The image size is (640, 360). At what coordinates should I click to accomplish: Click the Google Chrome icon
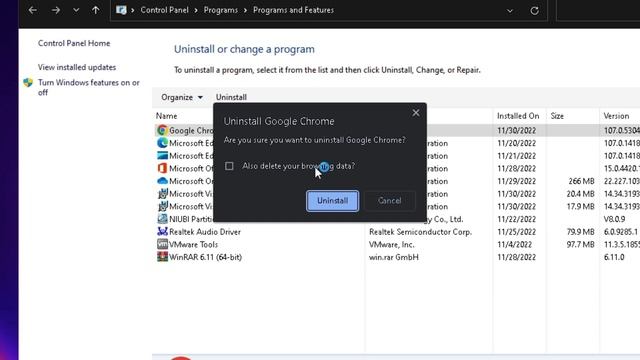click(162, 130)
